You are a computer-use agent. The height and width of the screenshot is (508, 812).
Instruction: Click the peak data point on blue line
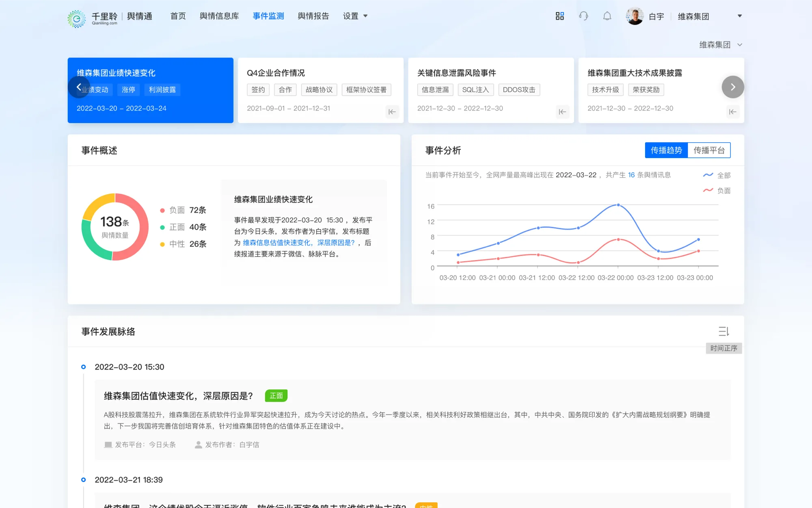(x=618, y=205)
